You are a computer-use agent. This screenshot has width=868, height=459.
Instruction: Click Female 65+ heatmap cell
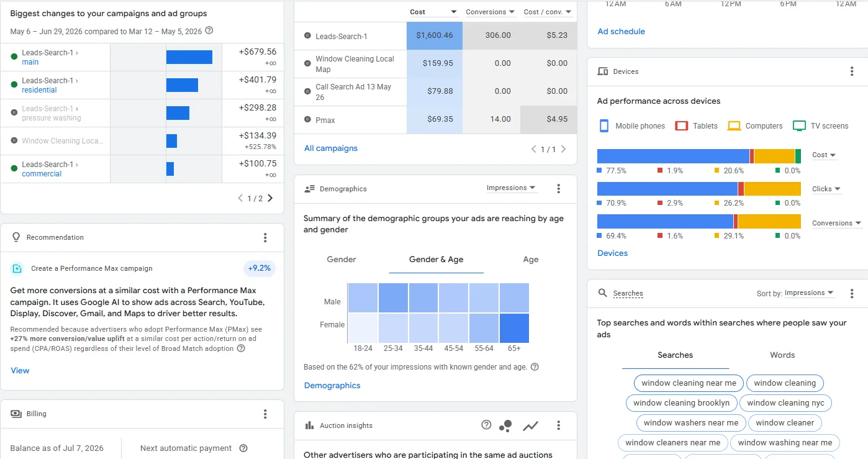coord(514,329)
